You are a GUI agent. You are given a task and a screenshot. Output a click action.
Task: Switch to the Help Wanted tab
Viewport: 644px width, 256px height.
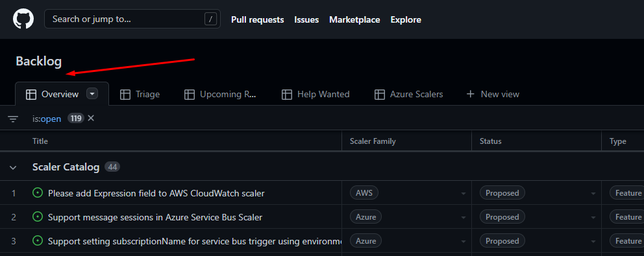click(316, 95)
